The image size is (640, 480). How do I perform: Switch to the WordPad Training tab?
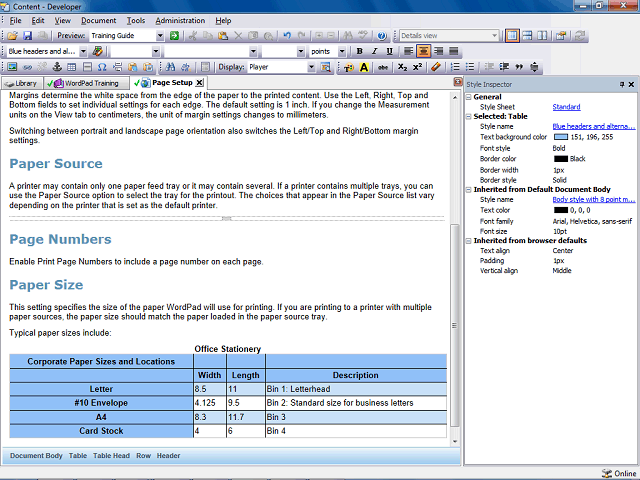87,83
